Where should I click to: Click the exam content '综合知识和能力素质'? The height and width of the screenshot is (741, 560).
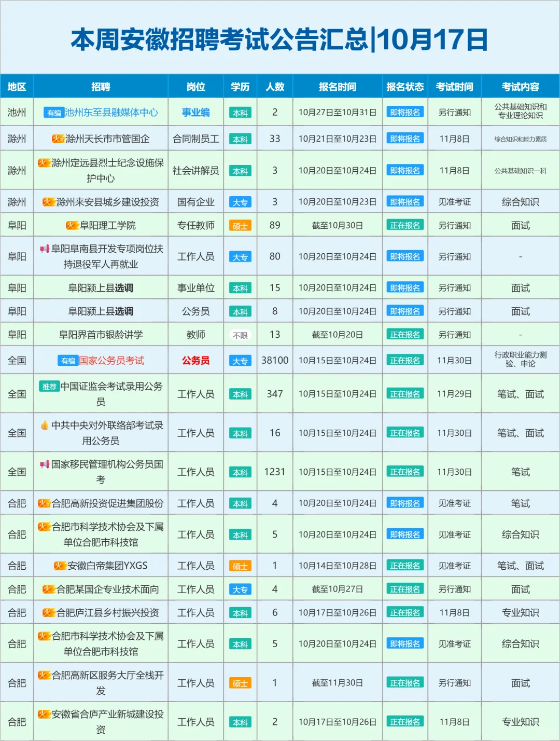(x=521, y=139)
